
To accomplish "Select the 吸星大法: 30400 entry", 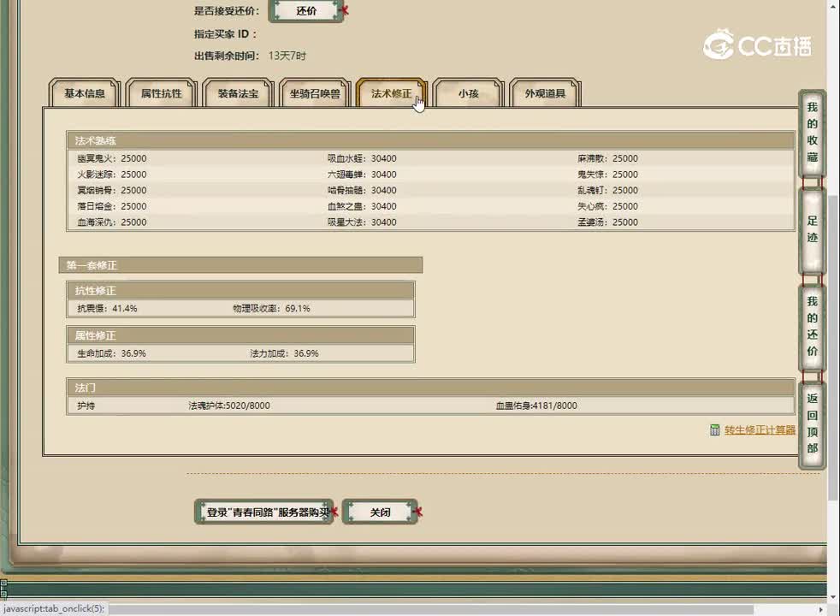I will pos(362,222).
